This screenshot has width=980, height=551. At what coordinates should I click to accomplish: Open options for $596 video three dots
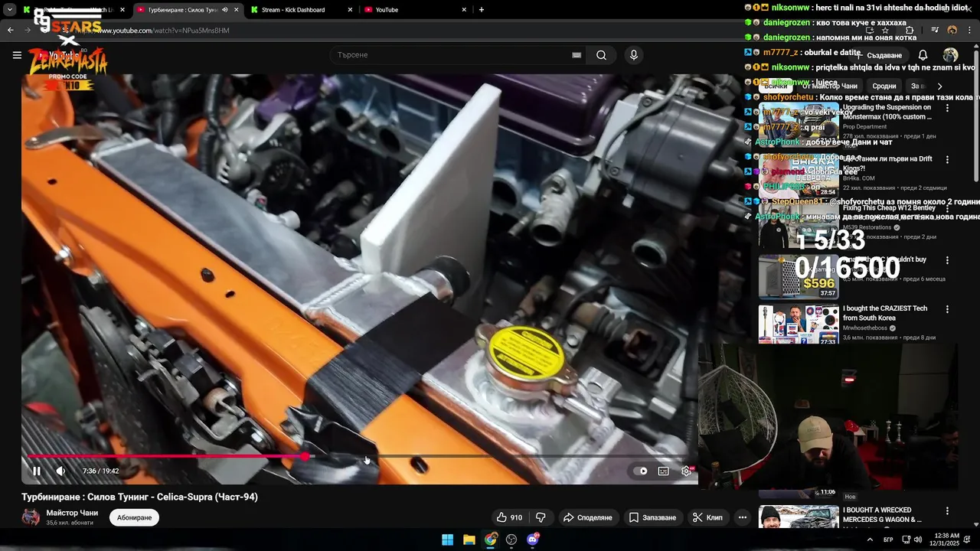coord(947,260)
